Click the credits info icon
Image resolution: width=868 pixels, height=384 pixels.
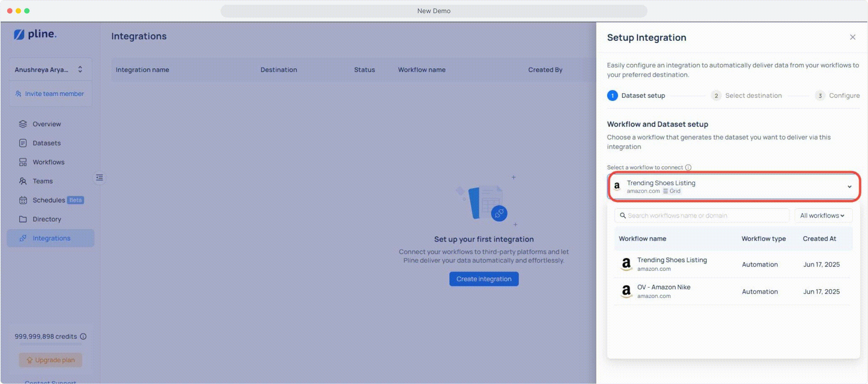[83, 336]
